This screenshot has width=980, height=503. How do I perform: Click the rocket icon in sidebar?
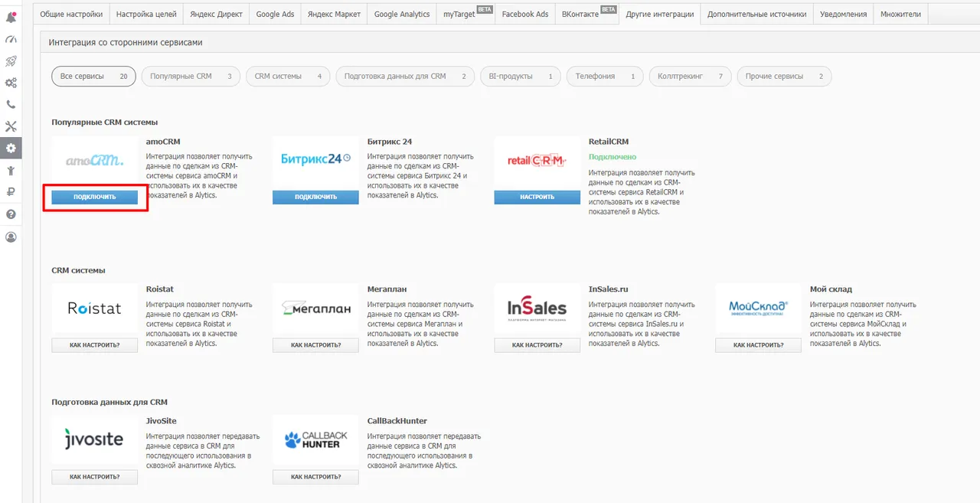tap(11, 60)
